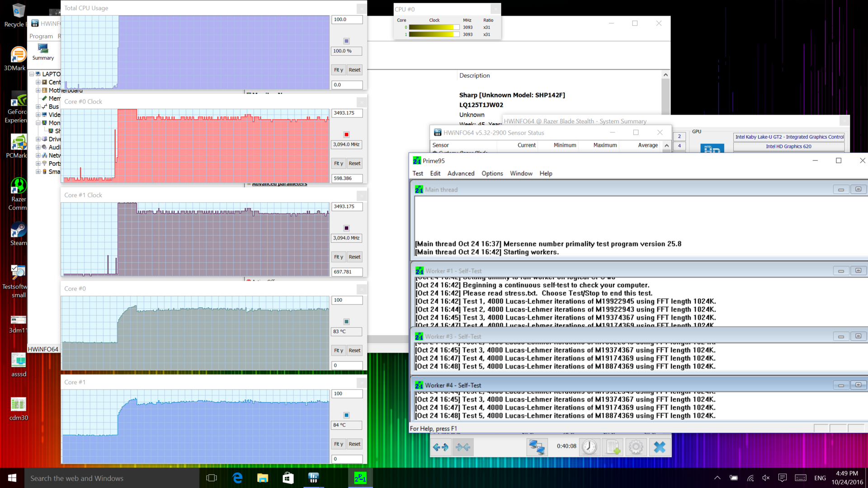
Task: Collapse the Monitor tree node
Action: (38, 123)
